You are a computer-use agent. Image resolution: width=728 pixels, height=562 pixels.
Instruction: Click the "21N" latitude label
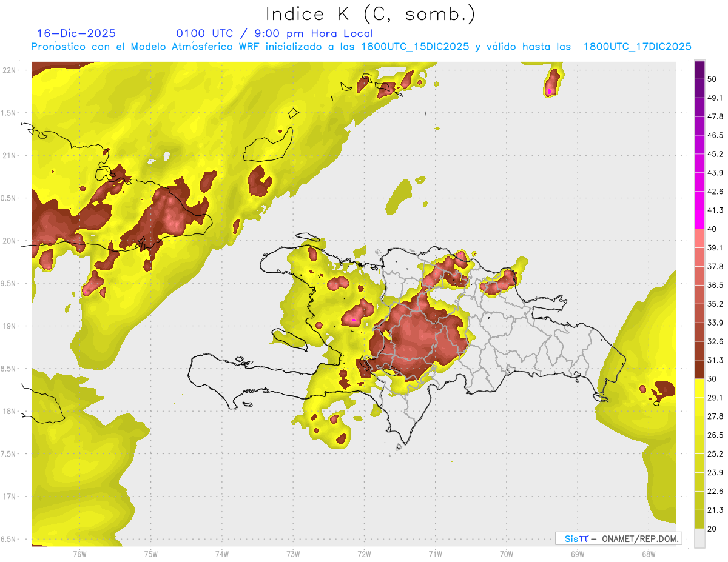pos(10,155)
